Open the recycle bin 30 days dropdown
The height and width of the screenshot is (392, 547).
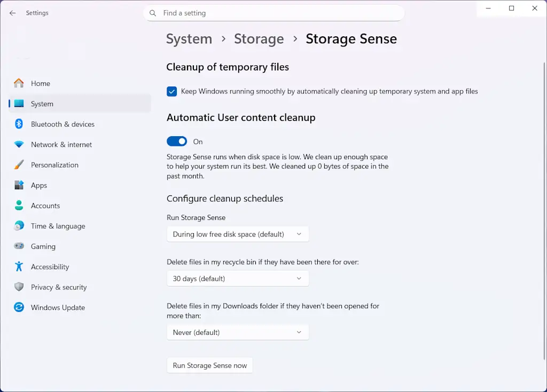click(x=238, y=279)
